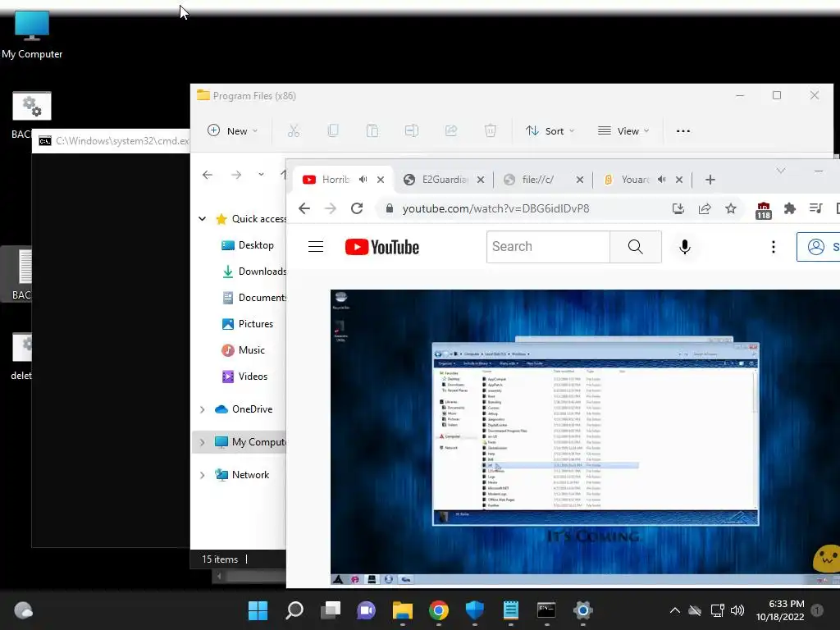The width and height of the screenshot is (840, 630).
Task: Select Music in navigation pane
Action: [244, 349]
